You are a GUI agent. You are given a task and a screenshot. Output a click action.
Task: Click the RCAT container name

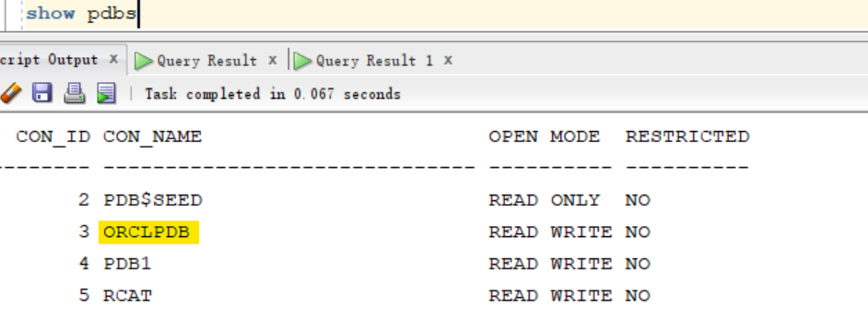[127, 295]
